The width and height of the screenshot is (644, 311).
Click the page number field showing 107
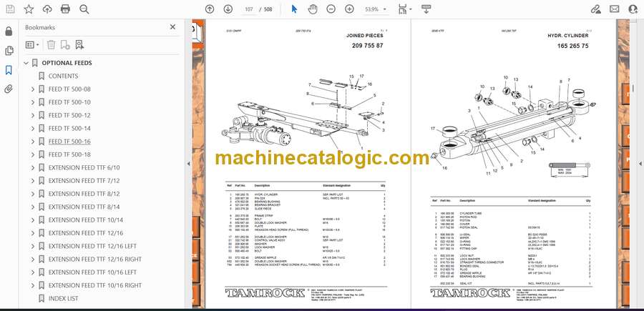click(x=248, y=9)
